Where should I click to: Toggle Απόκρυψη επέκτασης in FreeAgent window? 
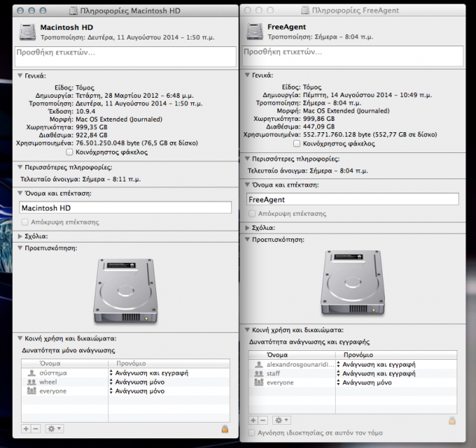coord(252,214)
